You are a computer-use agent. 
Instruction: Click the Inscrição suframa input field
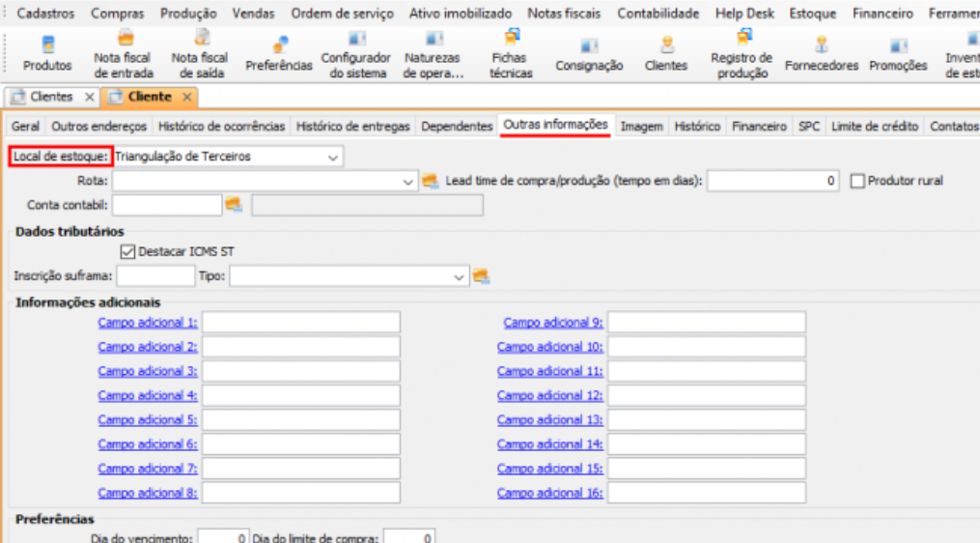click(x=154, y=277)
